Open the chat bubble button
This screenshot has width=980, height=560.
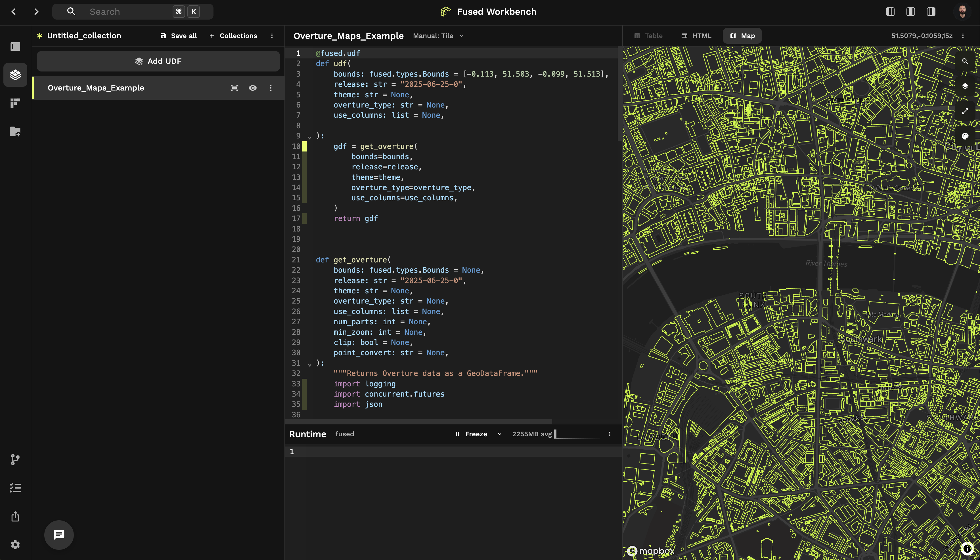click(59, 535)
